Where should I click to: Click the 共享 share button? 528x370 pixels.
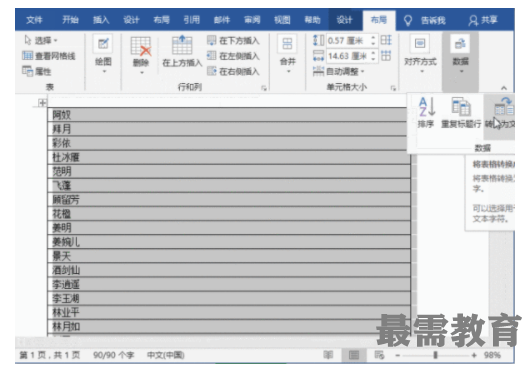(x=483, y=20)
